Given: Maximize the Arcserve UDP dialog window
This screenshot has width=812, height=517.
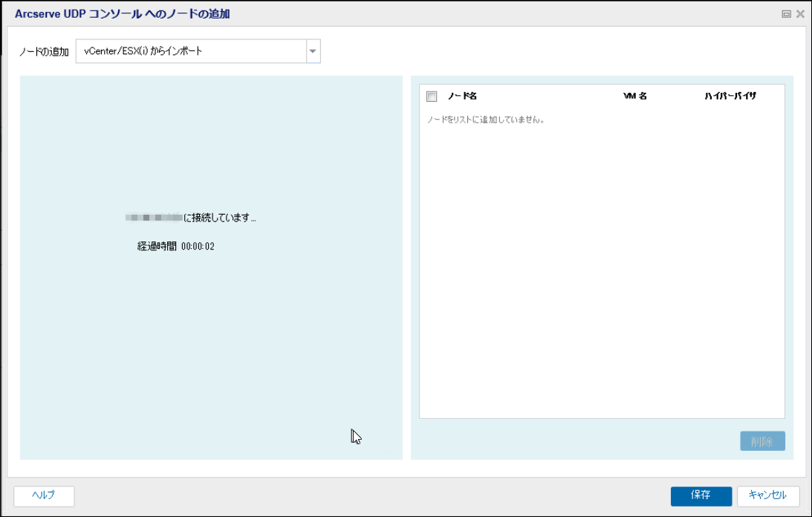Looking at the screenshot, I should [x=786, y=14].
